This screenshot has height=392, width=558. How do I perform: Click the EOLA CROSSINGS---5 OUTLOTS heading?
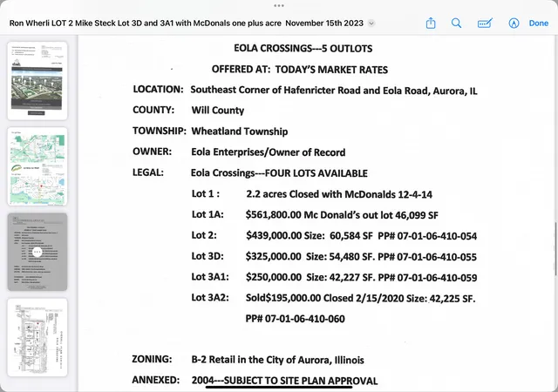(303, 49)
